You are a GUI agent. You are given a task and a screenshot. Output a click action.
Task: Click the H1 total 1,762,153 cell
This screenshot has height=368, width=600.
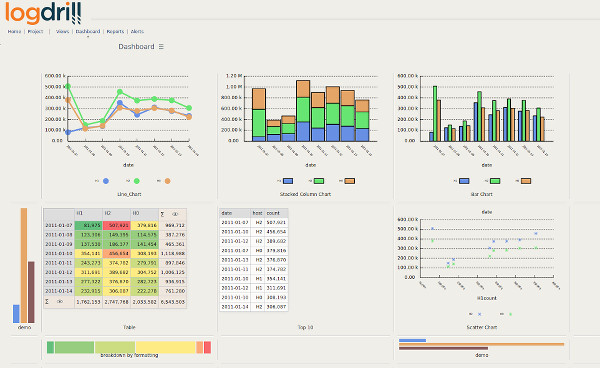88,302
